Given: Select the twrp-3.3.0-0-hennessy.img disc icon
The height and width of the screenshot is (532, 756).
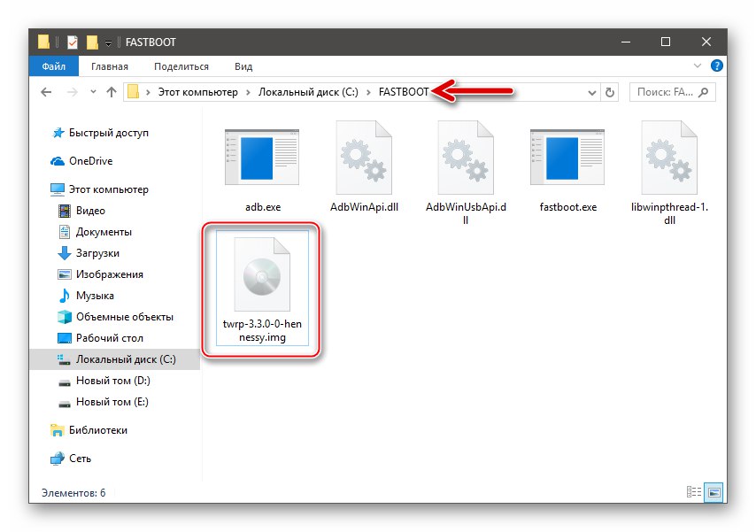Looking at the screenshot, I should click(262, 274).
